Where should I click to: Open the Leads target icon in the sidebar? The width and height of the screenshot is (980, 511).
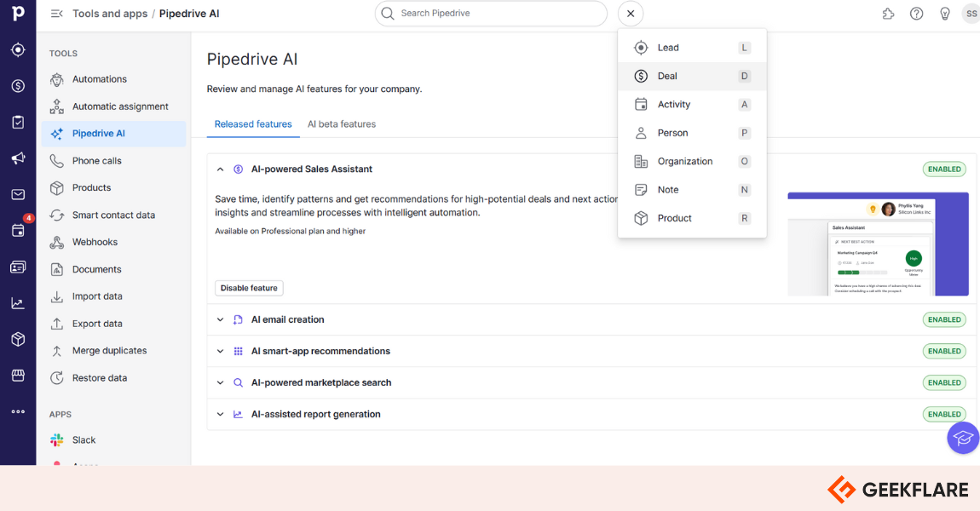tap(18, 49)
